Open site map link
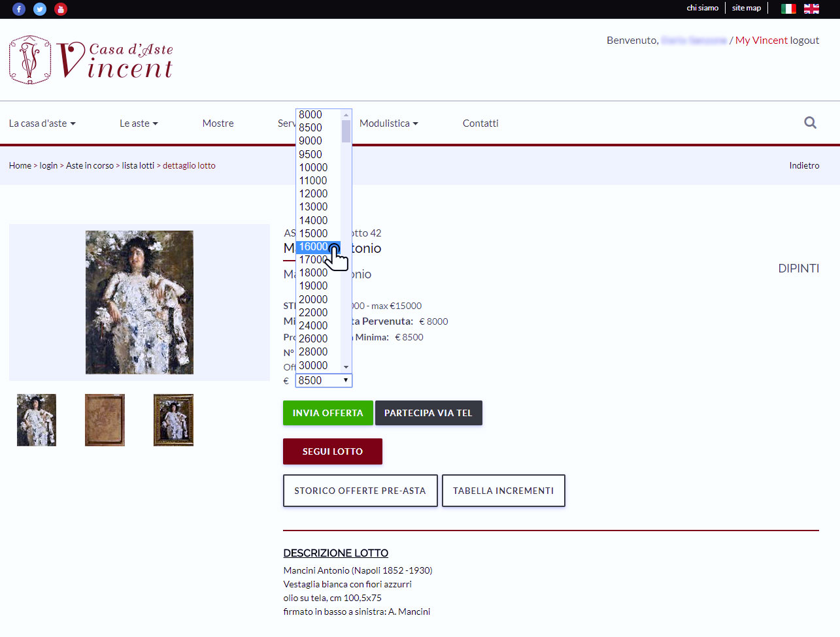 747,8
